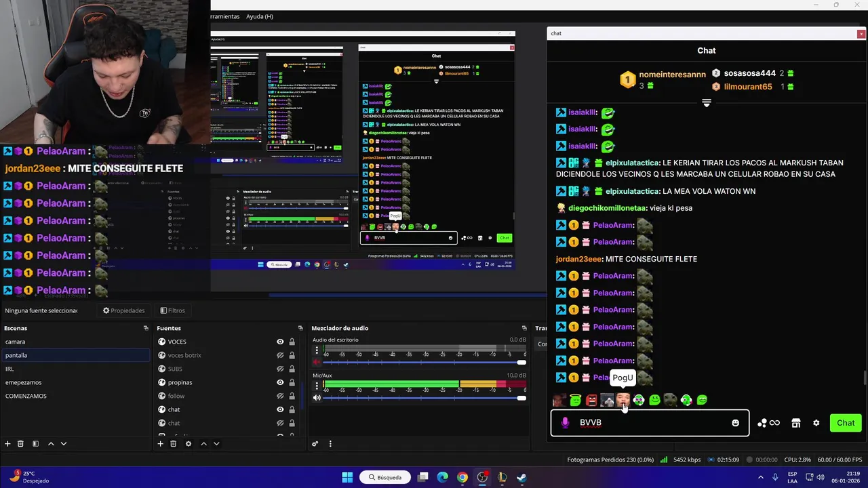Show the follow source
Viewport: 868px width, 488px height.
(280, 396)
